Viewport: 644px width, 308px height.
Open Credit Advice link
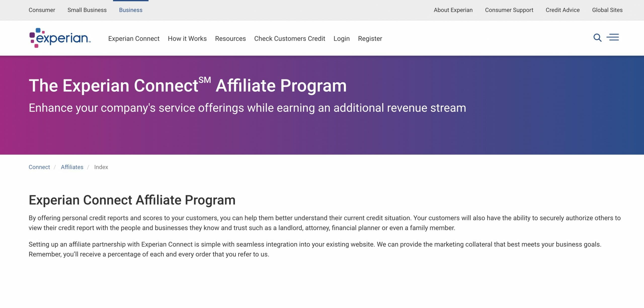(x=562, y=10)
